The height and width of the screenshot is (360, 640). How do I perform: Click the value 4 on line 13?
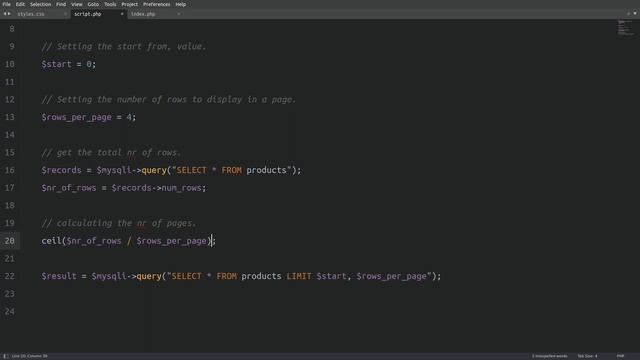pyautogui.click(x=129, y=117)
